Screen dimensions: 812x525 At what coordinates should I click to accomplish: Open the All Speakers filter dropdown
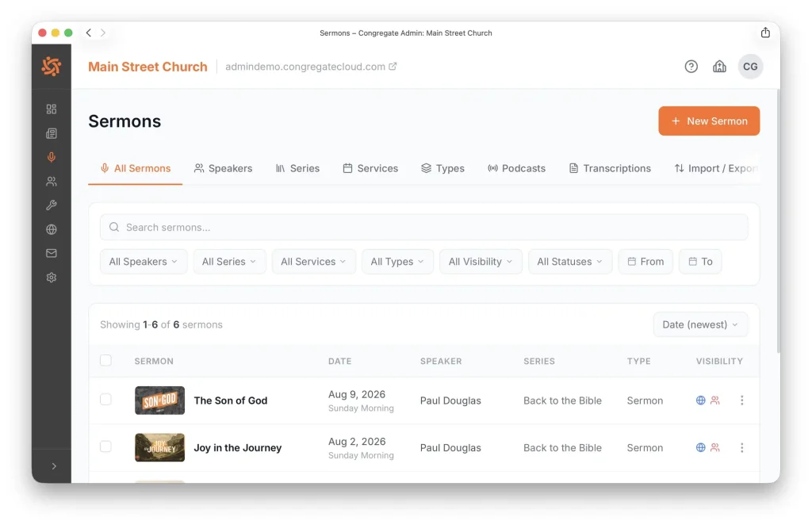(144, 262)
